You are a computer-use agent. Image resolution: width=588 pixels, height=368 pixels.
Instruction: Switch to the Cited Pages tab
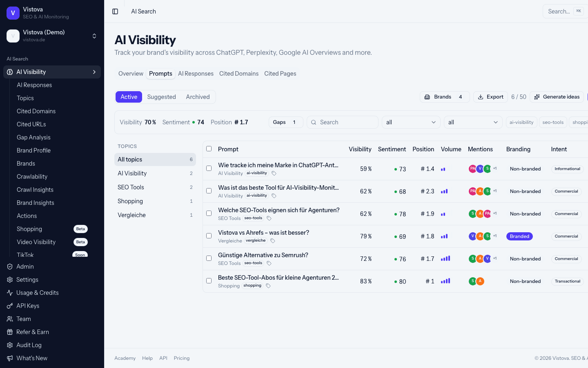pyautogui.click(x=280, y=74)
